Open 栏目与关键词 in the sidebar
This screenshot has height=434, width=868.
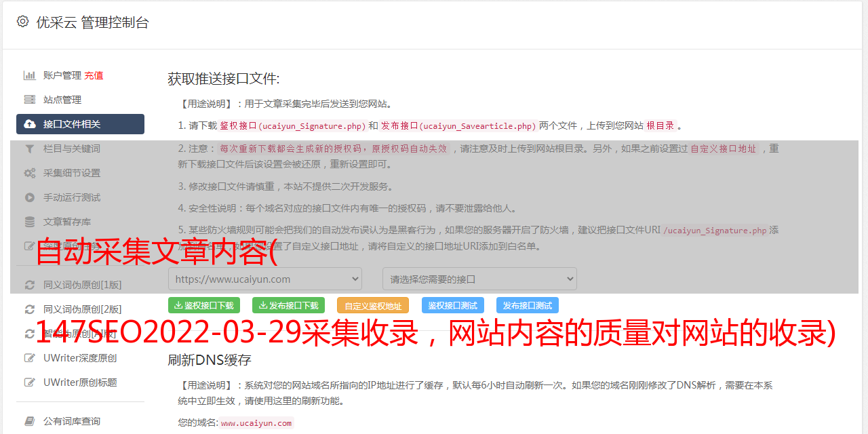(x=72, y=149)
